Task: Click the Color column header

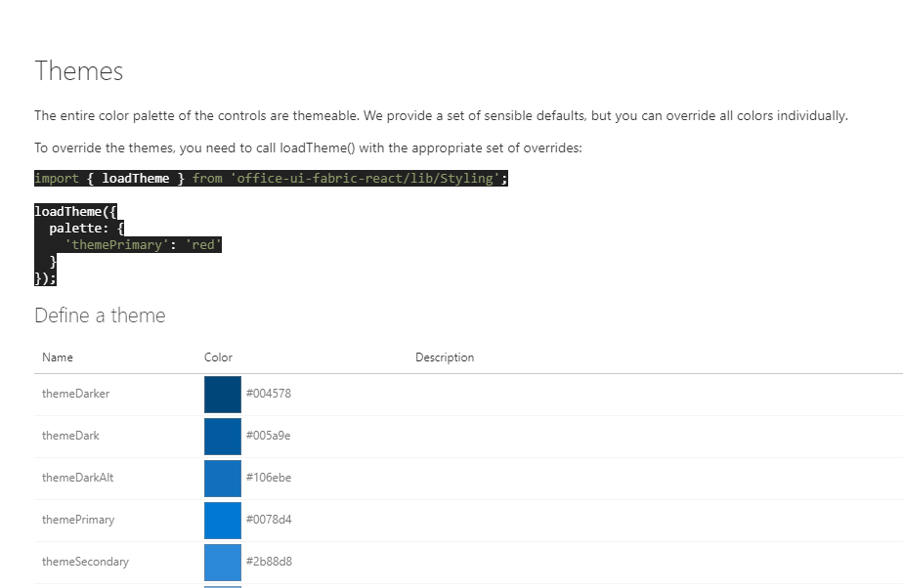Action: point(218,357)
